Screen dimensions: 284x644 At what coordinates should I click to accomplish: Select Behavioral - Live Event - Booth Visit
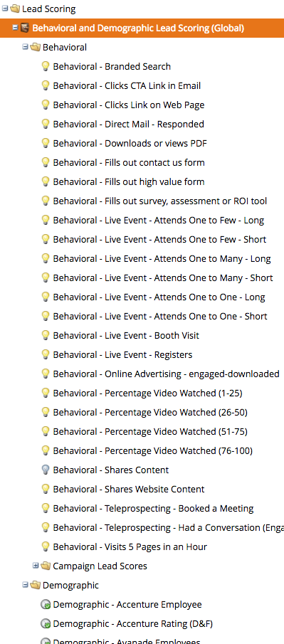click(126, 335)
